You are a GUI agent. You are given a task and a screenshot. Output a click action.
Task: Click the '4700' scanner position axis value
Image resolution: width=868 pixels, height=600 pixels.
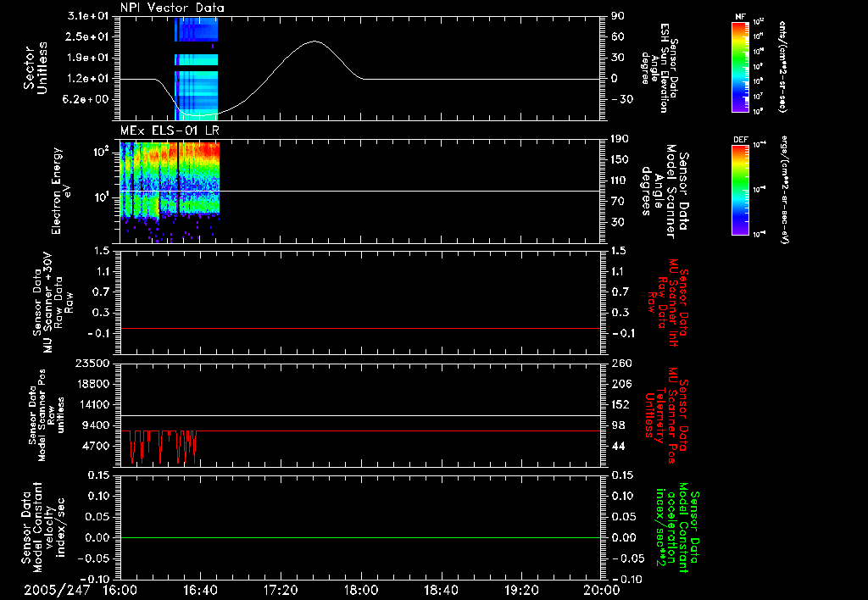(95, 446)
